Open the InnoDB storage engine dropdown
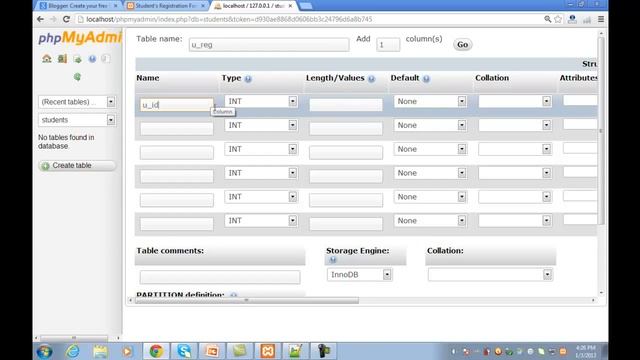The width and height of the screenshot is (640, 360). coord(360,275)
